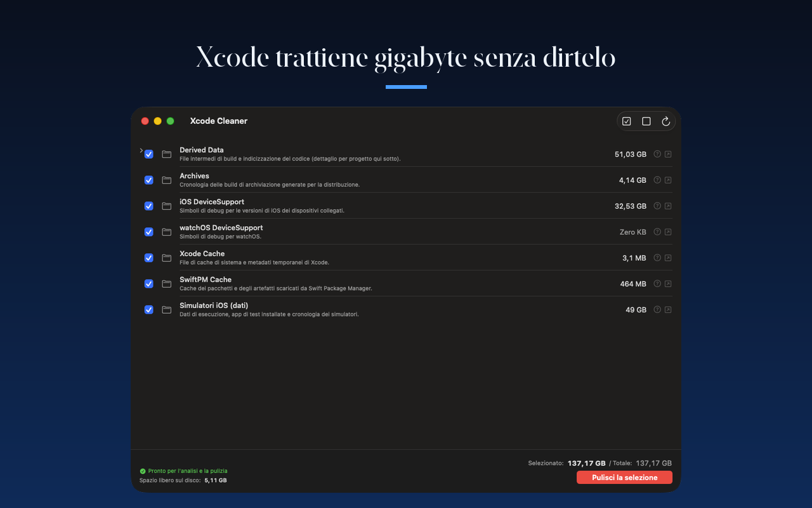The image size is (812, 508).
Task: Click the folder icon beside watchOS DeviceSupport
Action: (x=167, y=232)
